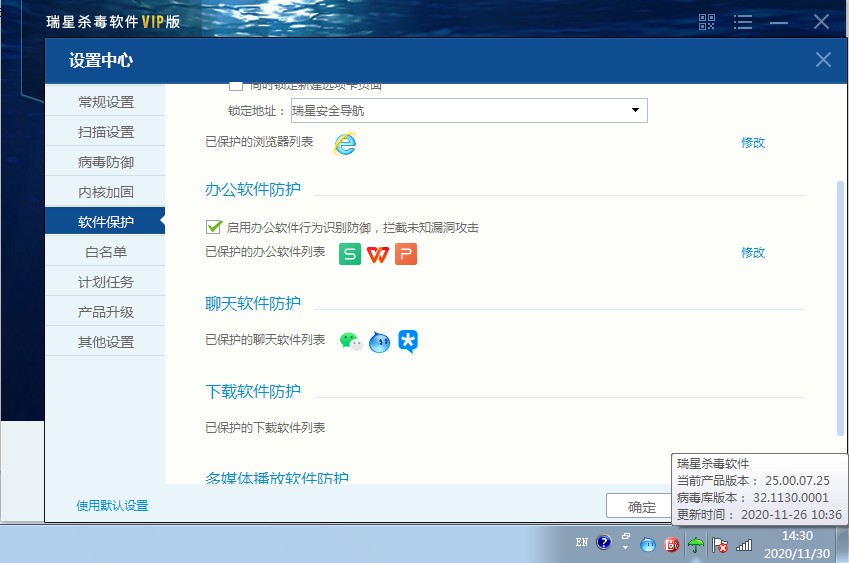Select the green WPS Spreadsheets icon

(350, 254)
